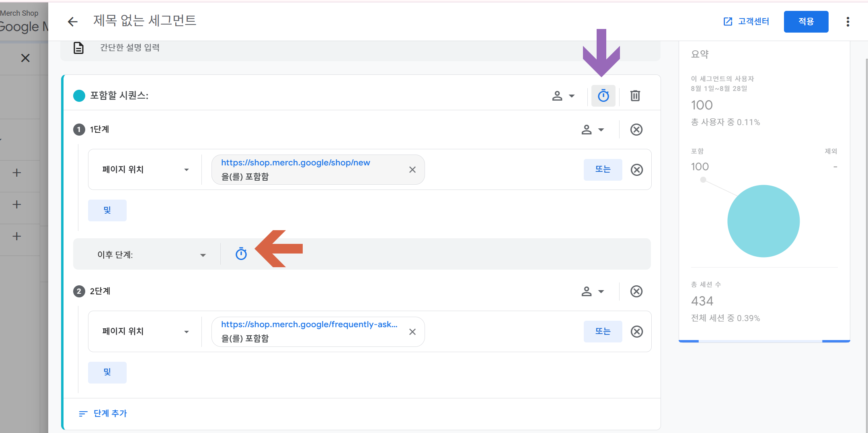868x433 pixels.
Task: Toggle the time limit between steps stopwatch
Action: point(241,254)
